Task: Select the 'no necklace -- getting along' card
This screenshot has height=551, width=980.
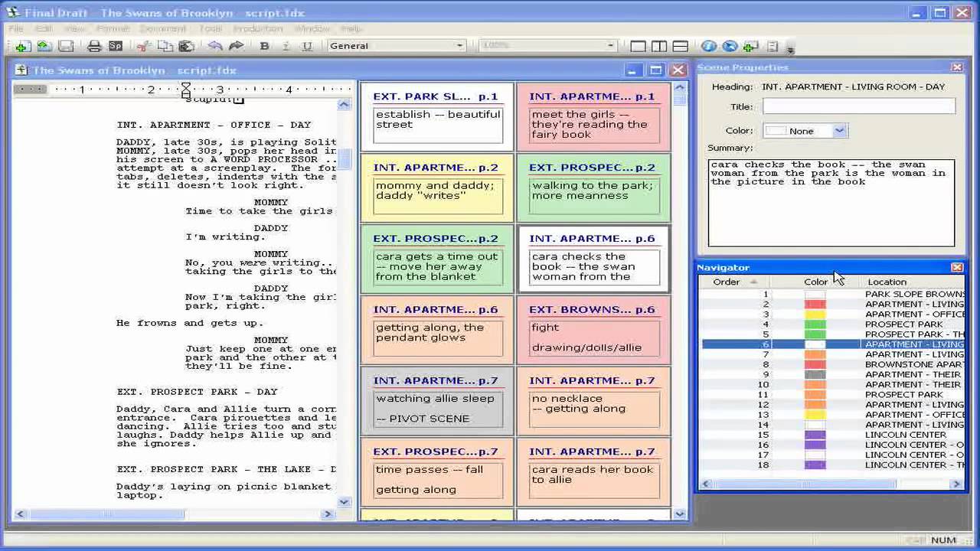Action: 593,402
